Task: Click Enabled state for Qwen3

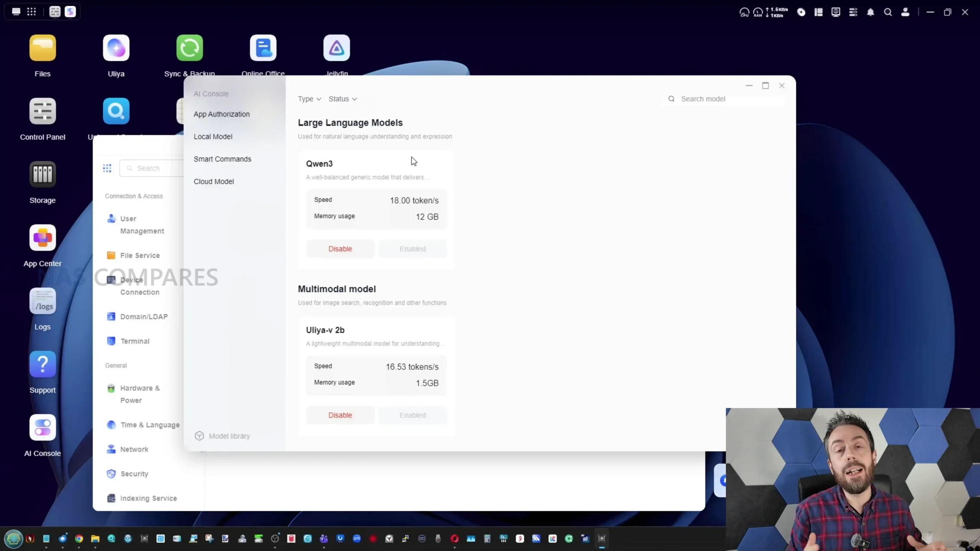Action: 412,249
